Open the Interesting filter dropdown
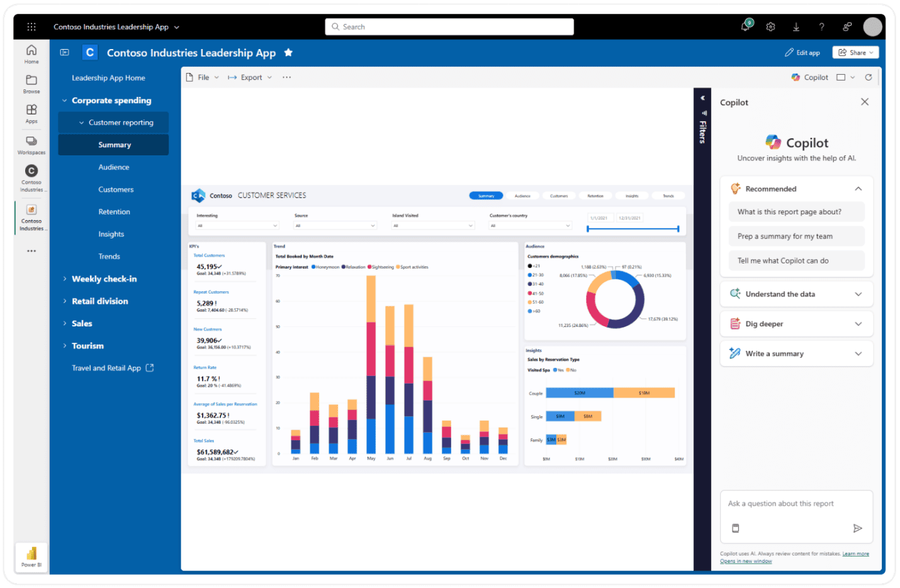Screen dimensions: 900x588 [237, 225]
